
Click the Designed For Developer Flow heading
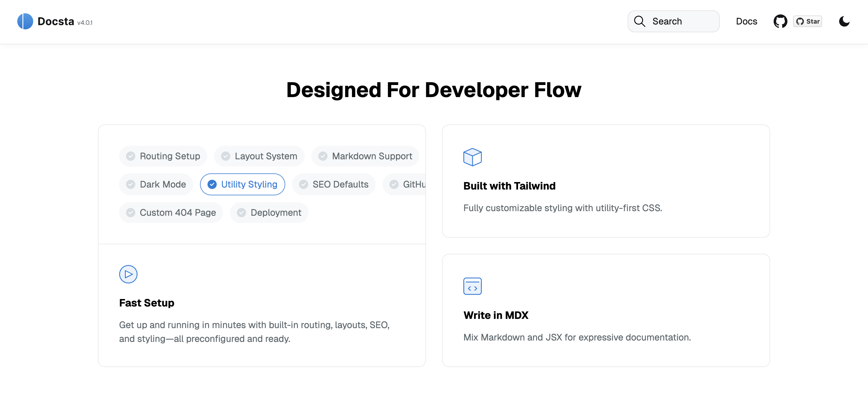tap(434, 90)
